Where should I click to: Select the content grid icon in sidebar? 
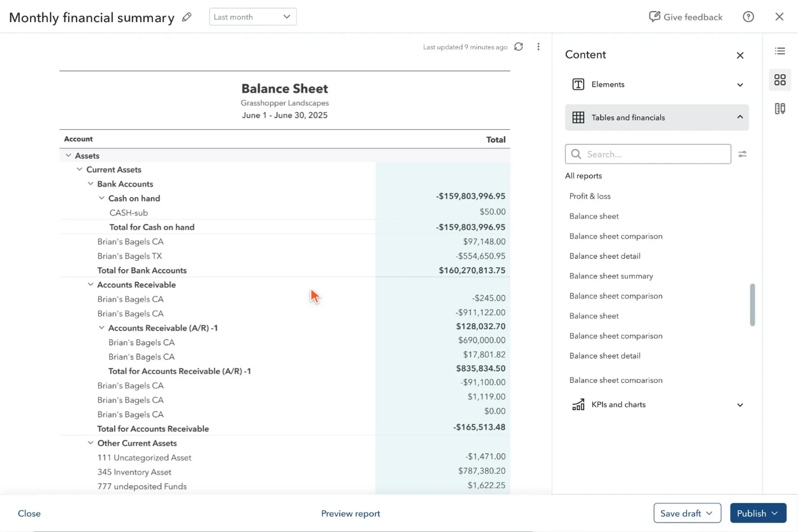pos(780,80)
